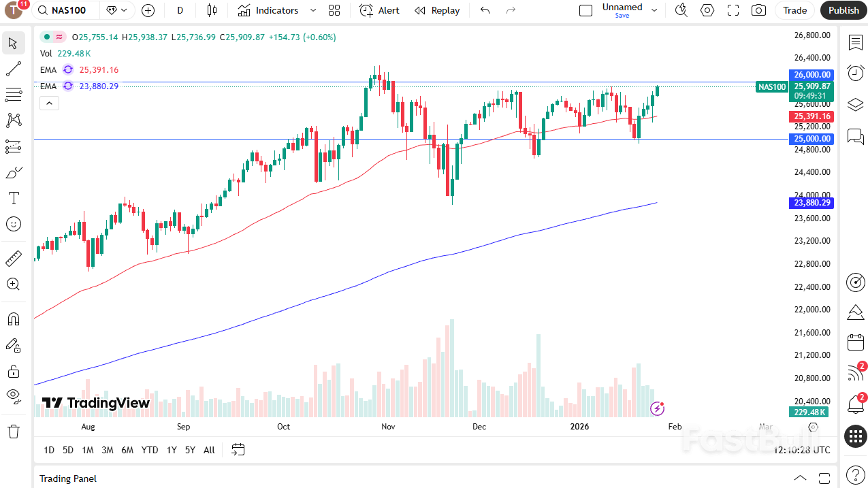The height and width of the screenshot is (488, 868).
Task: Open the economic calendar in the right sidebar
Action: click(855, 342)
